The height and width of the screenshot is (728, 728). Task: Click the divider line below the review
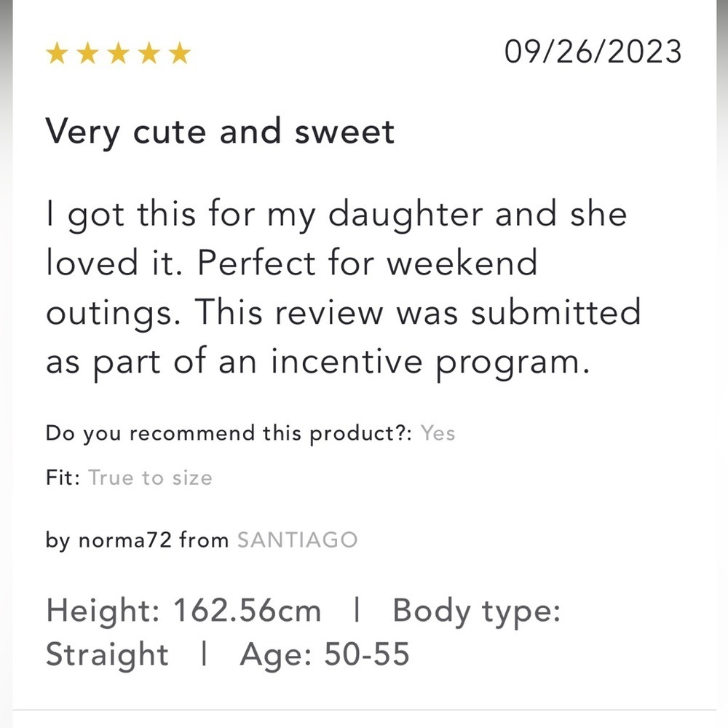click(x=364, y=709)
